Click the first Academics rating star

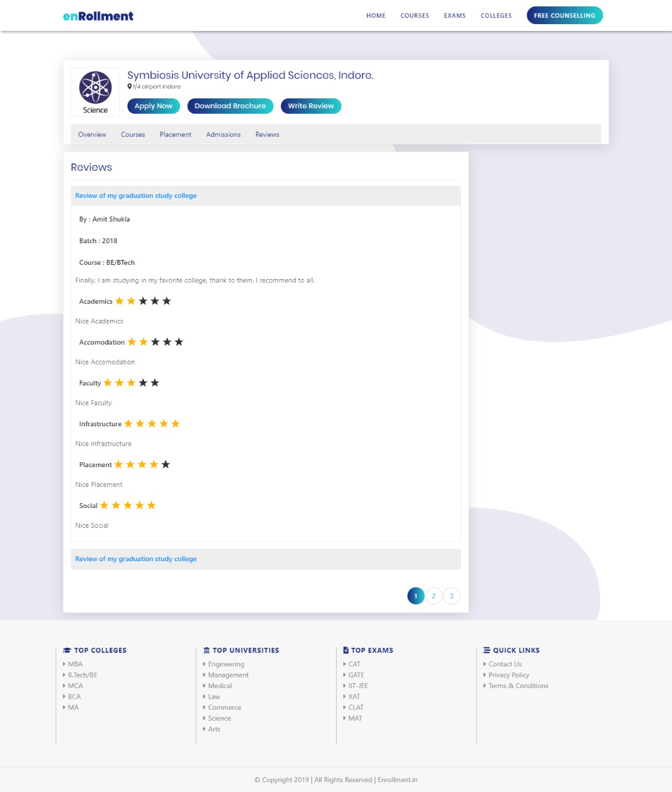coord(119,301)
